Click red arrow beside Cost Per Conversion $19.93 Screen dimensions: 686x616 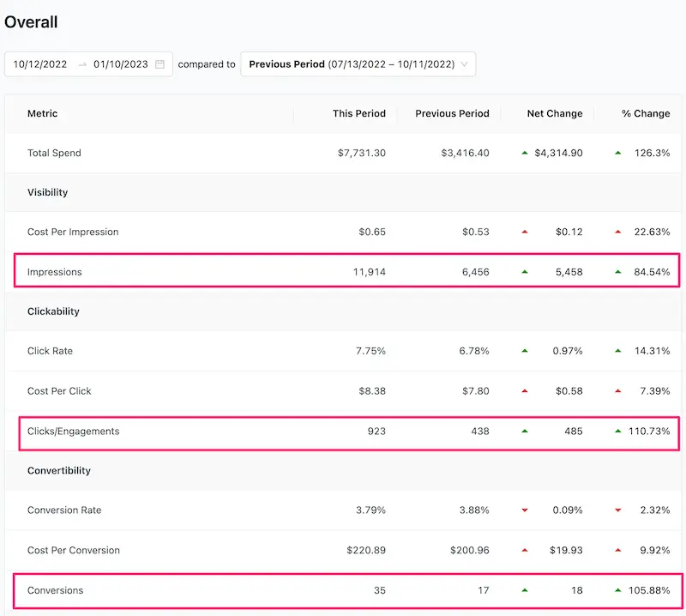pos(524,550)
